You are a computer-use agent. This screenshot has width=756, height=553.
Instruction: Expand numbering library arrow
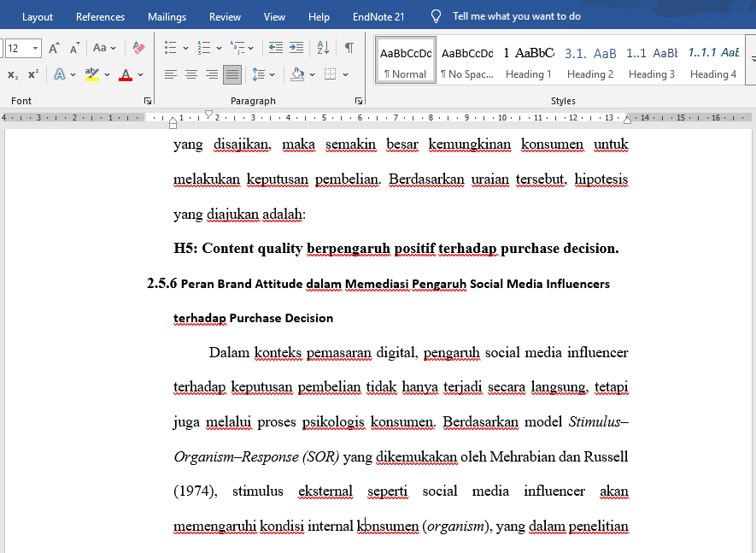(x=219, y=48)
